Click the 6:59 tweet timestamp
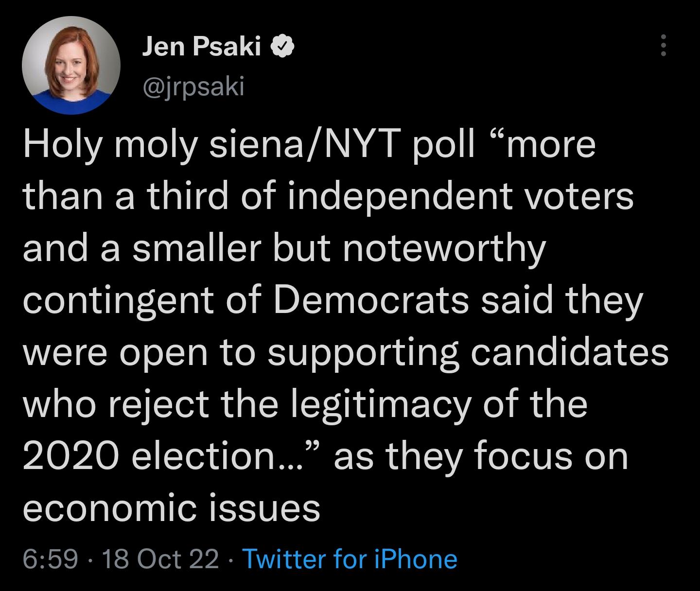Image resolution: width=700 pixels, height=591 pixels. click(50, 559)
